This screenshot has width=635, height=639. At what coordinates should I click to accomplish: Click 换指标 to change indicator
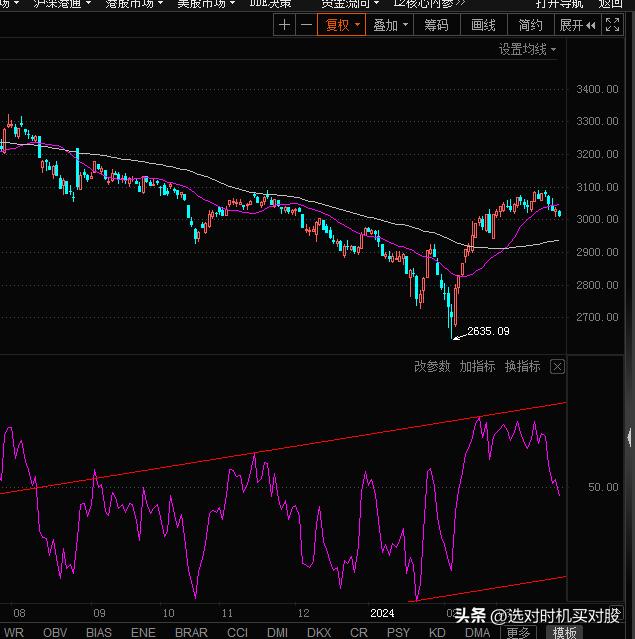click(523, 366)
